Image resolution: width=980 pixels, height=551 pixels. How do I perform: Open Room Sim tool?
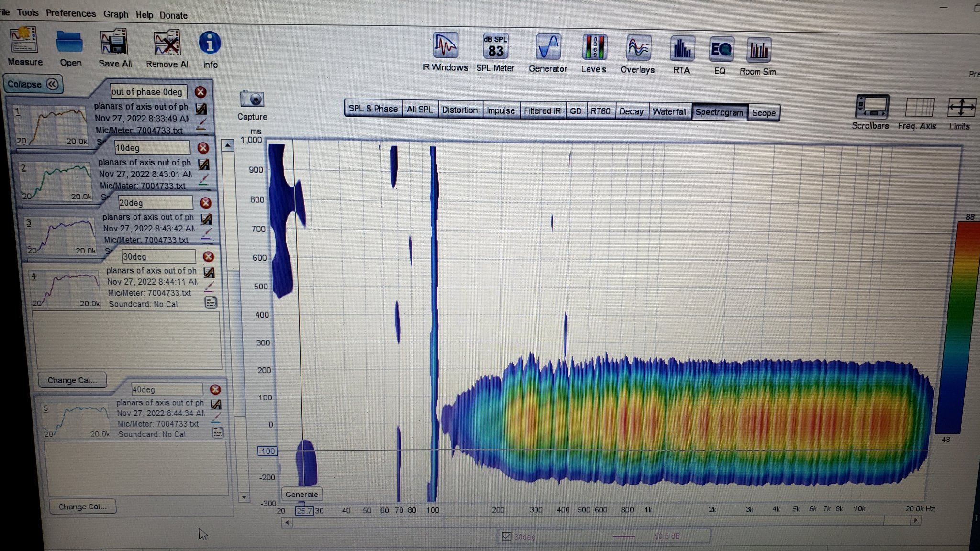[x=758, y=50]
